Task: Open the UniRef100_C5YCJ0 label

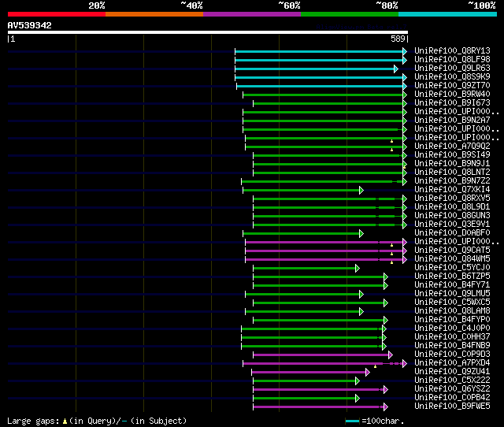Action: pyautogui.click(x=452, y=268)
